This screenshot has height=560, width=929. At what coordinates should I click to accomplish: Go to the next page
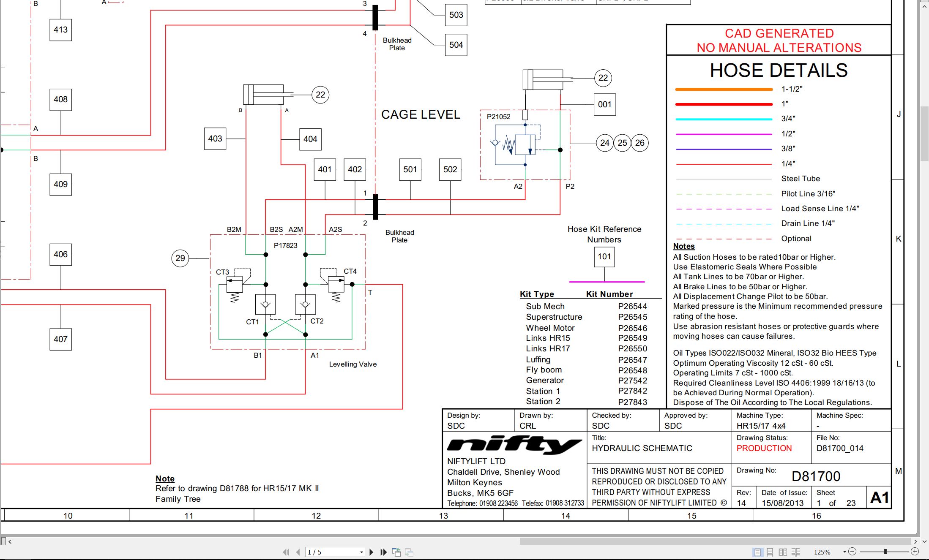(x=372, y=552)
